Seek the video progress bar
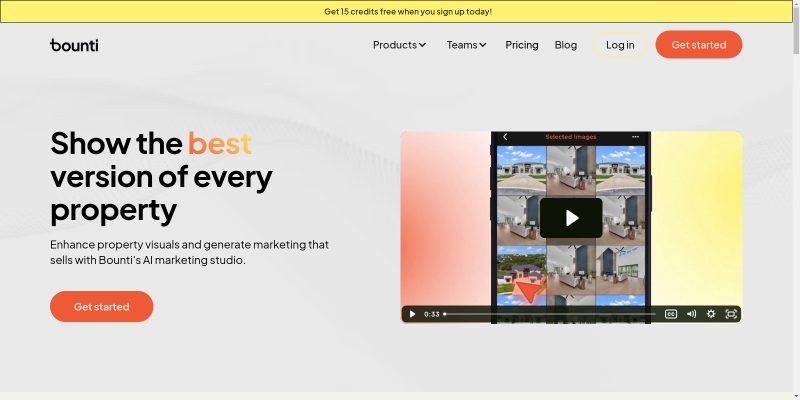The image size is (800, 400). pos(550,314)
